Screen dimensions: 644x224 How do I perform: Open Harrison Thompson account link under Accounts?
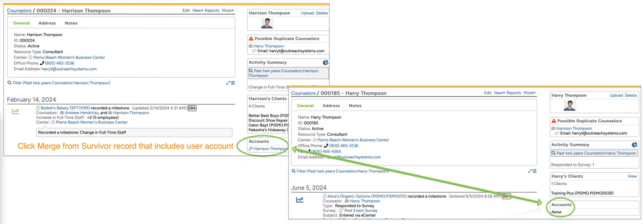point(270,149)
